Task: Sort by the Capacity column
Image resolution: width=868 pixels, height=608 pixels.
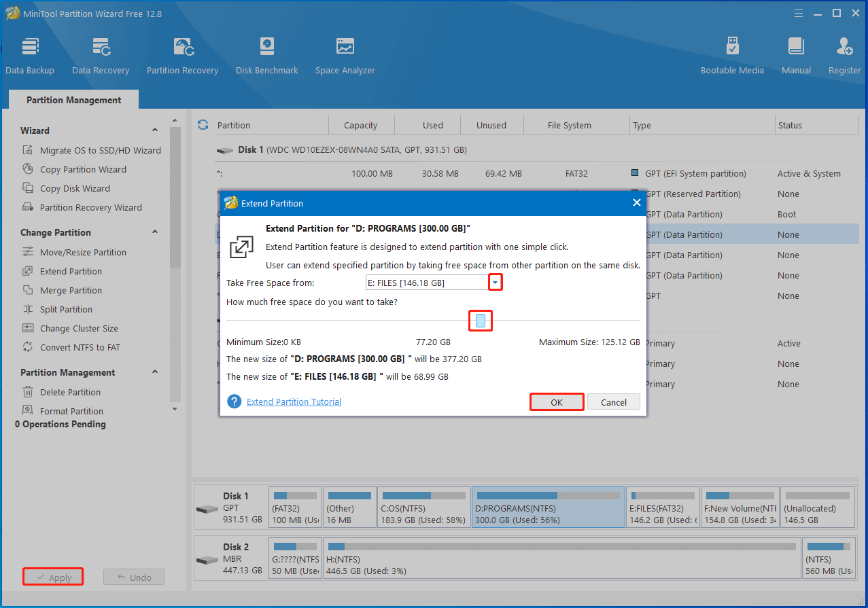Action: click(x=361, y=125)
